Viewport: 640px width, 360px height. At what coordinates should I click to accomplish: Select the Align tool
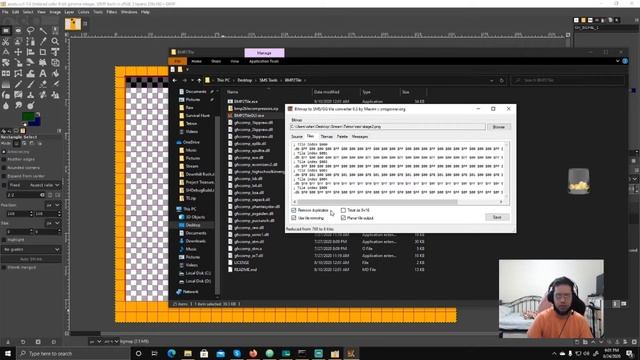[x=31, y=52]
